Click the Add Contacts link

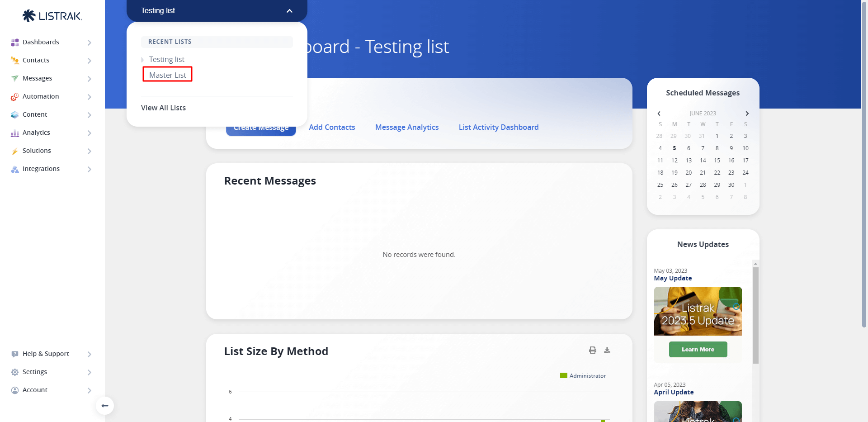pos(332,127)
